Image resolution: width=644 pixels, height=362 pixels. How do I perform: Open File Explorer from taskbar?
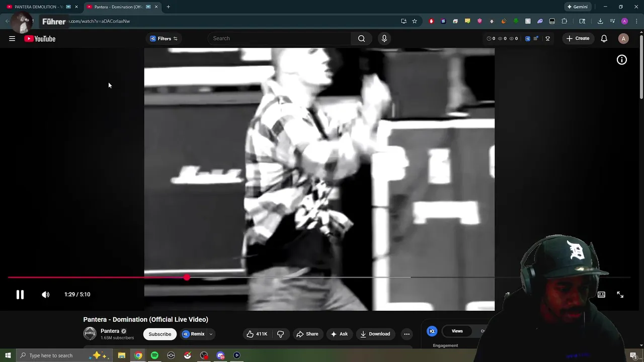[x=121, y=355]
